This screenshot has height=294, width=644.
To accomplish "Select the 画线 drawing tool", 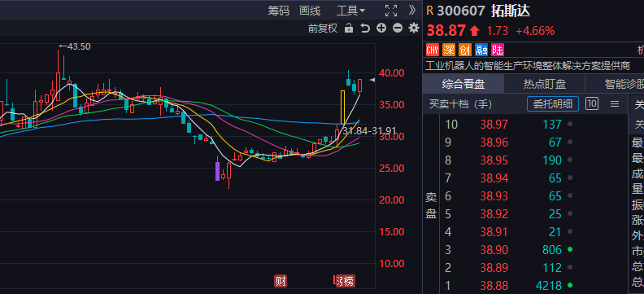I will click(310, 11).
